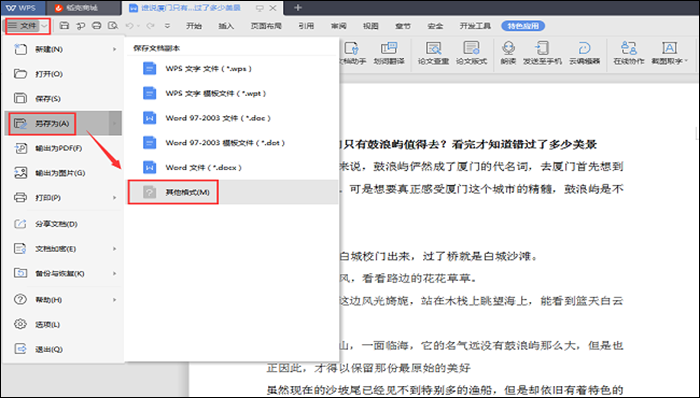Viewport: 700px width, 398px height.
Task: Expand the 打印(P) submenu arrow
Action: (115, 197)
